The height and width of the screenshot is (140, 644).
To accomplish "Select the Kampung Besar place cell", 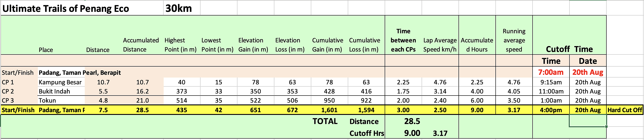I will [60, 82].
